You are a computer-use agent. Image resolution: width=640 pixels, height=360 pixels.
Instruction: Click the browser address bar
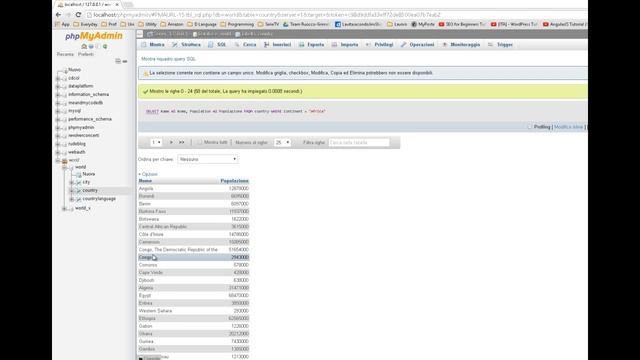click(335, 15)
